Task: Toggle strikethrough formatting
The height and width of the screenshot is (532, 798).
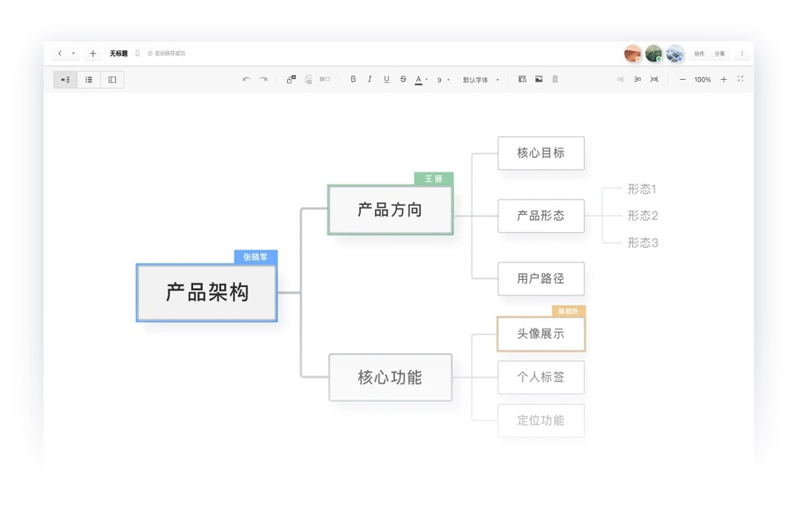Action: click(x=403, y=80)
